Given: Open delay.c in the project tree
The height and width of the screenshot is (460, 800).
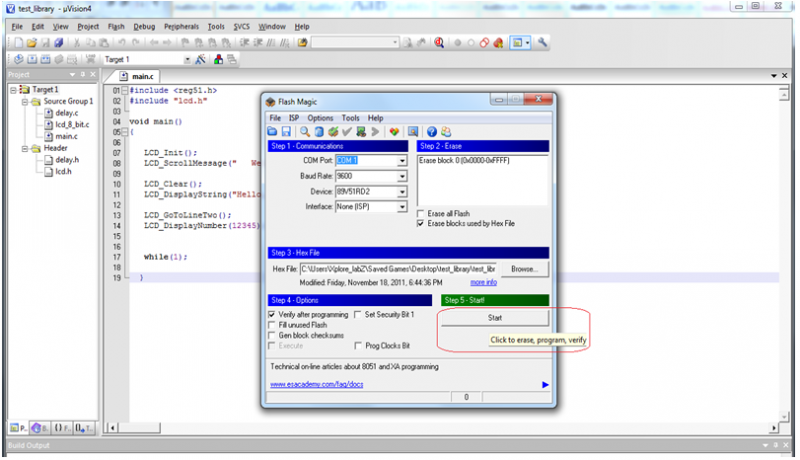Looking at the screenshot, I should click(x=66, y=113).
